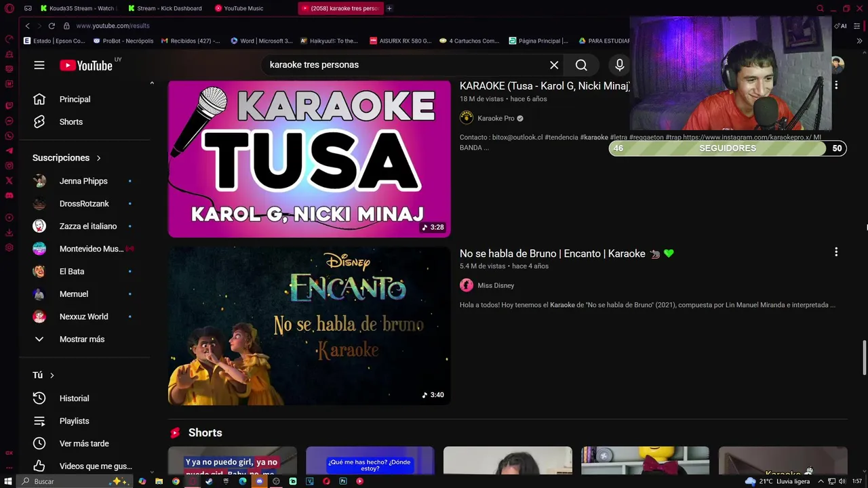Start voice search with the microphone
Viewport: 868px width, 488px height.
click(619, 65)
